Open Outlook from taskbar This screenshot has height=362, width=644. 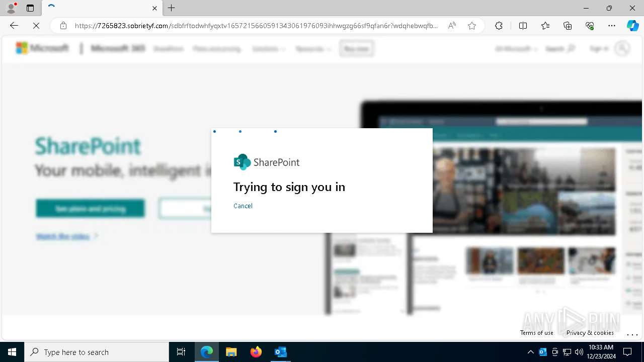point(280,352)
